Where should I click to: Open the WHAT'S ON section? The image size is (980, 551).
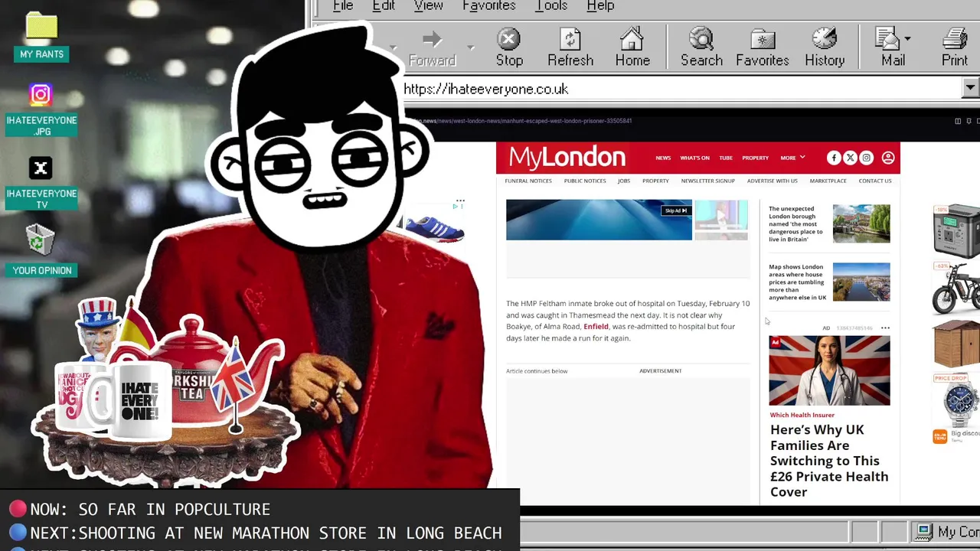click(694, 158)
